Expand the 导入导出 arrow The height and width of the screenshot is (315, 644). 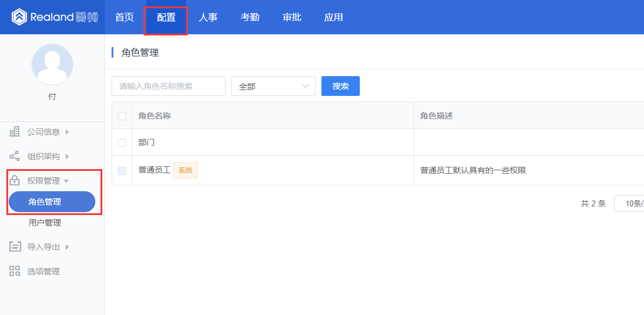[x=67, y=247]
